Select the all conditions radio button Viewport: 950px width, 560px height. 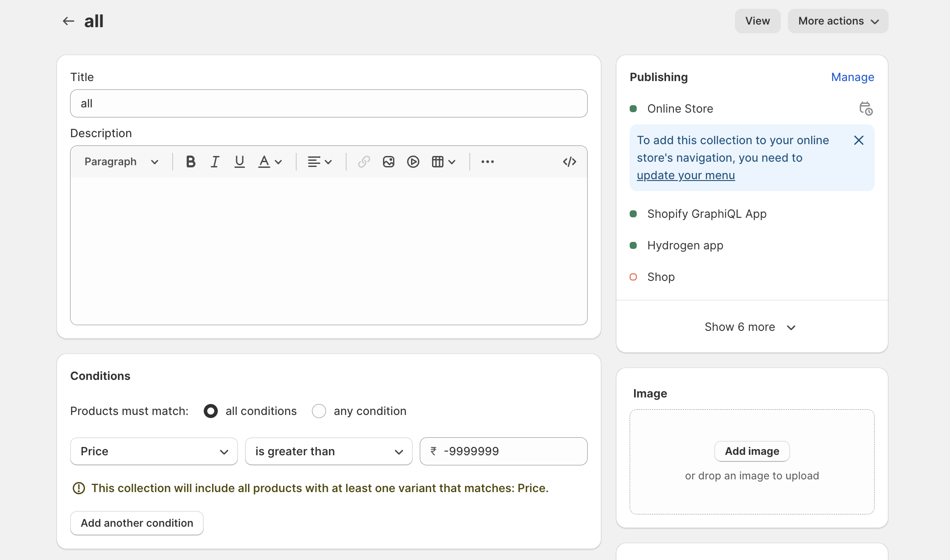click(x=211, y=411)
